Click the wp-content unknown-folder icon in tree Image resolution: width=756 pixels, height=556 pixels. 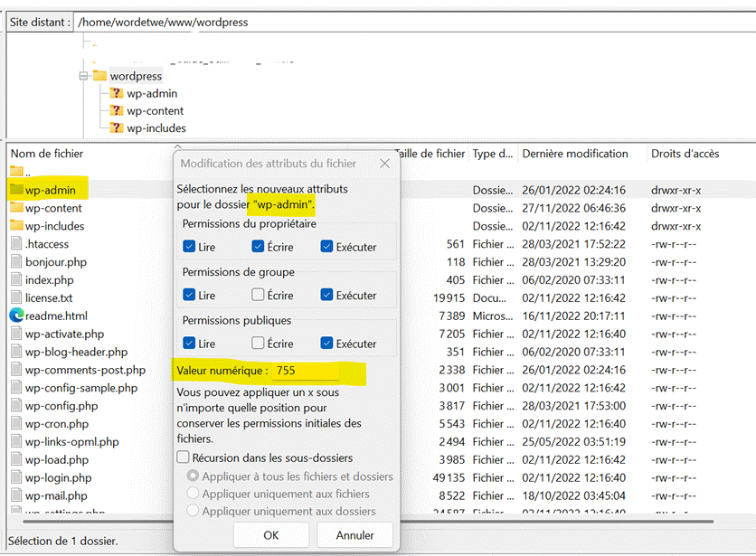click(116, 110)
